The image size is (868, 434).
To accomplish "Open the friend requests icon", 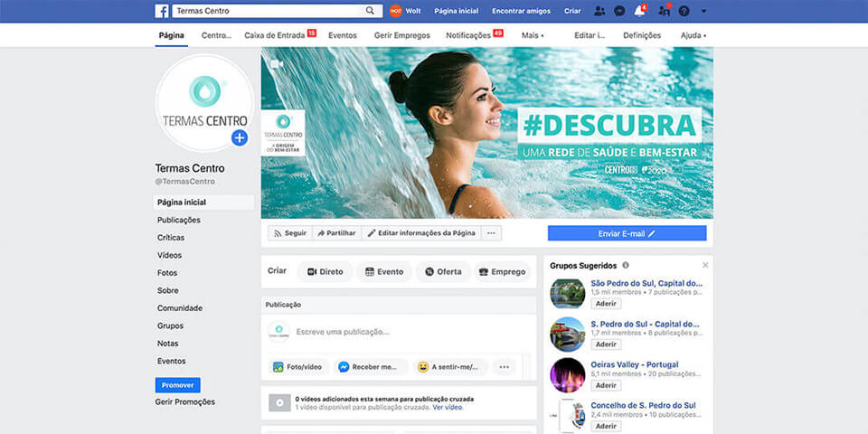I will click(599, 11).
